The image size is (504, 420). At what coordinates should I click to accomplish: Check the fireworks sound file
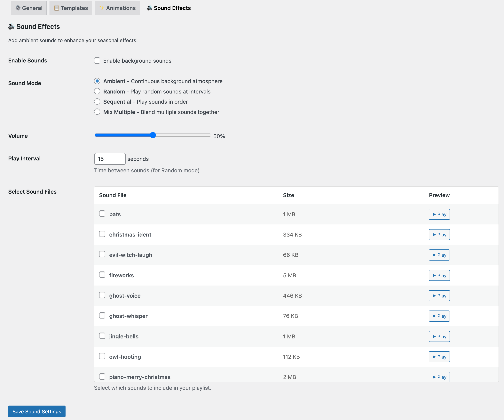pos(102,275)
